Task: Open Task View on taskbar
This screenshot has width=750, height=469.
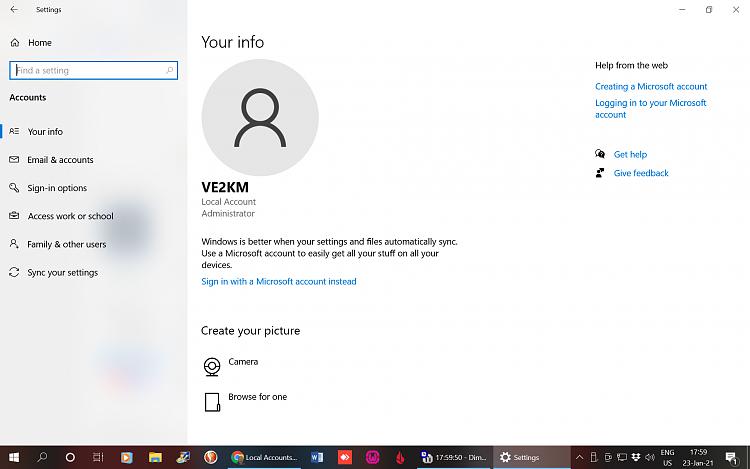Action: (98, 458)
